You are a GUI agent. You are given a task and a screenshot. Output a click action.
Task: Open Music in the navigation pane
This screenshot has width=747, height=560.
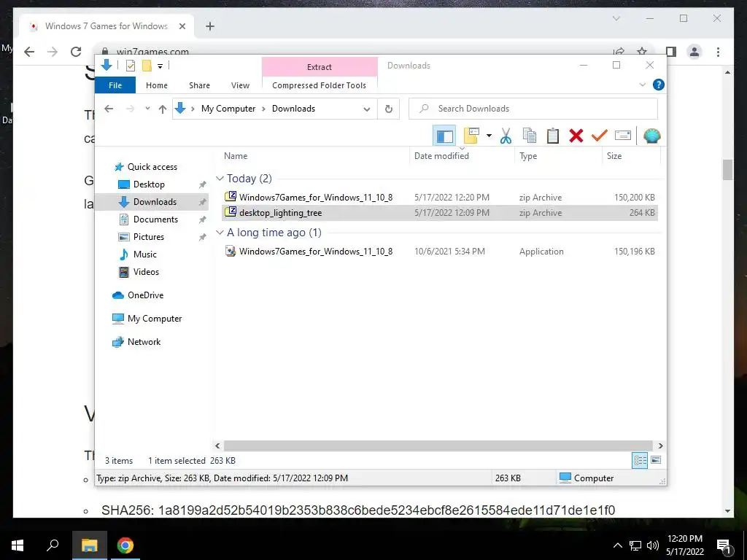point(145,254)
